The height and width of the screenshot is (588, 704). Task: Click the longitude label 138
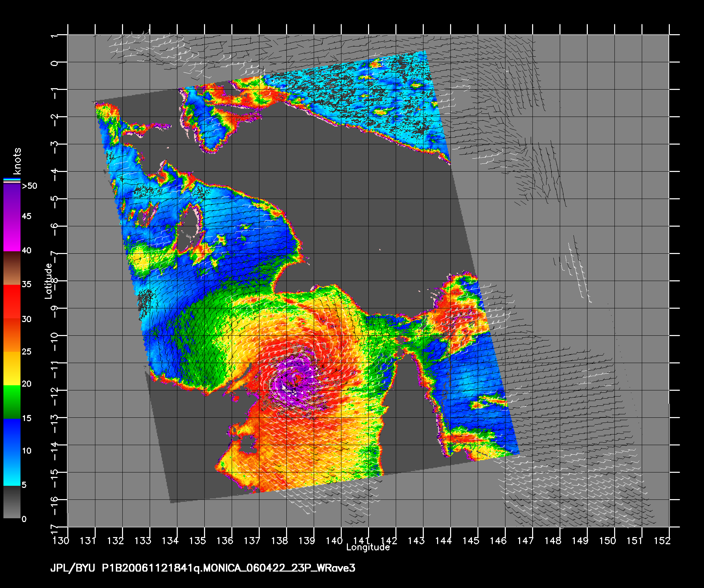point(280,540)
